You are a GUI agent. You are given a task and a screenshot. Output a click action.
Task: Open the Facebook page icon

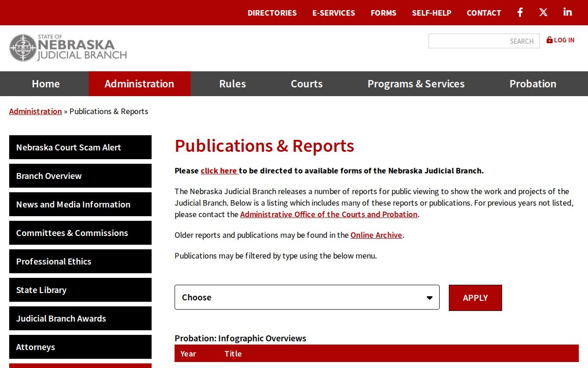point(520,12)
